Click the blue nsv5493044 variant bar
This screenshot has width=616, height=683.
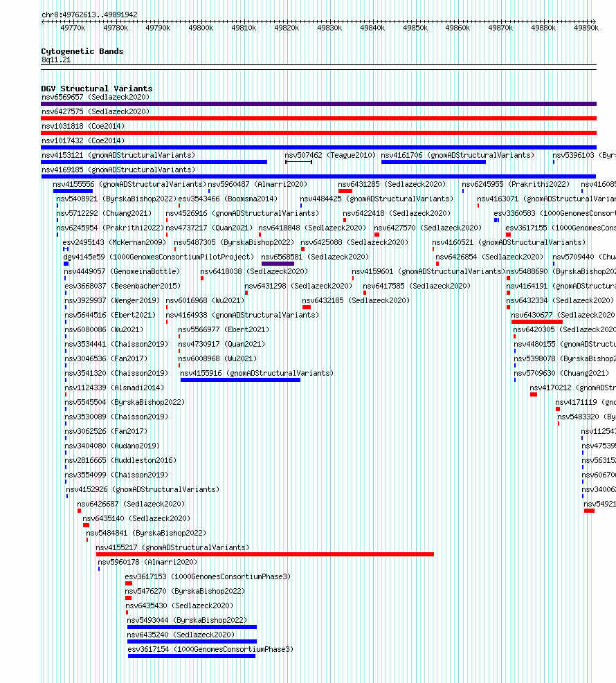click(x=192, y=627)
